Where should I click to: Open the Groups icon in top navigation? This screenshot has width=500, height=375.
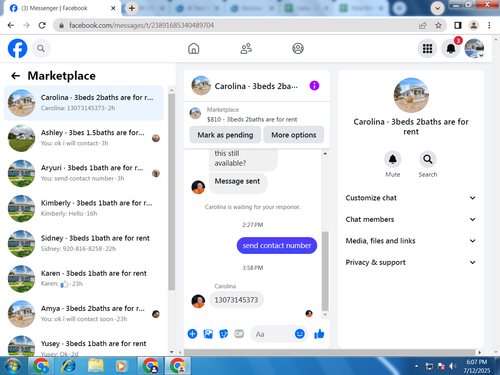point(298,49)
